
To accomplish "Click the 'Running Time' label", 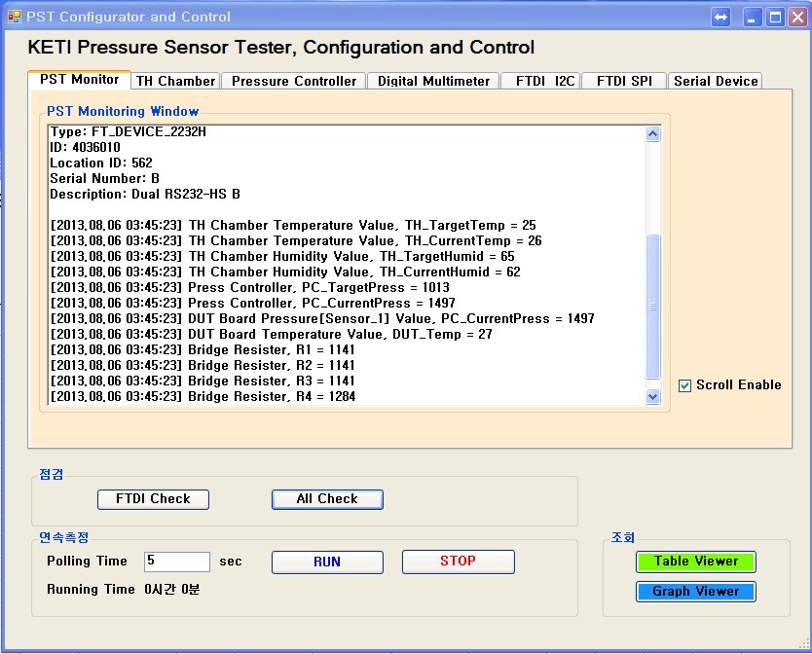I will coord(91,589).
